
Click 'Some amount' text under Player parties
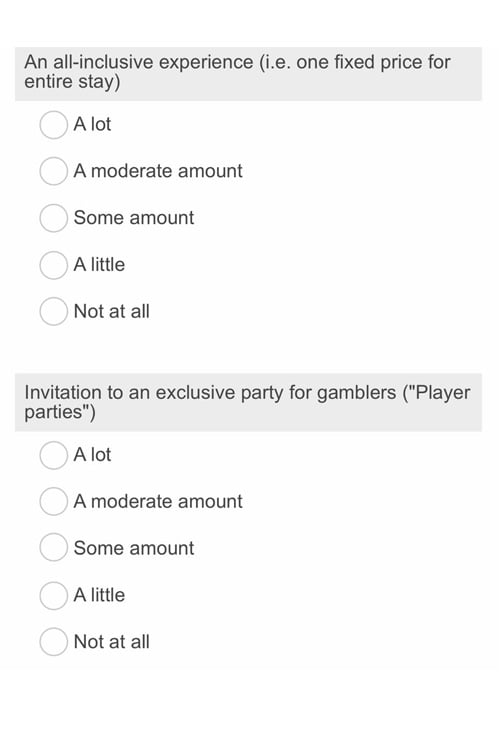click(134, 548)
